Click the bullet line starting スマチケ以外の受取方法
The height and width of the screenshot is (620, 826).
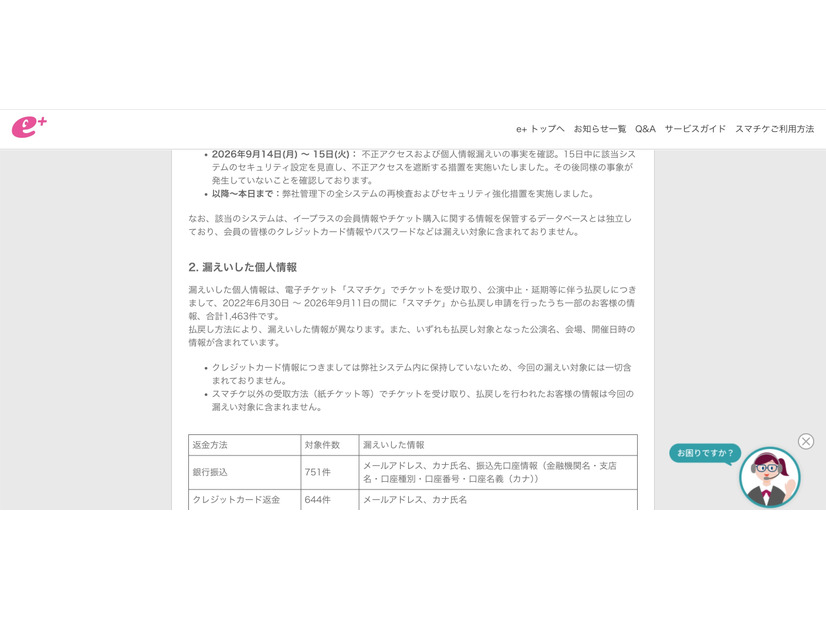pos(422,400)
